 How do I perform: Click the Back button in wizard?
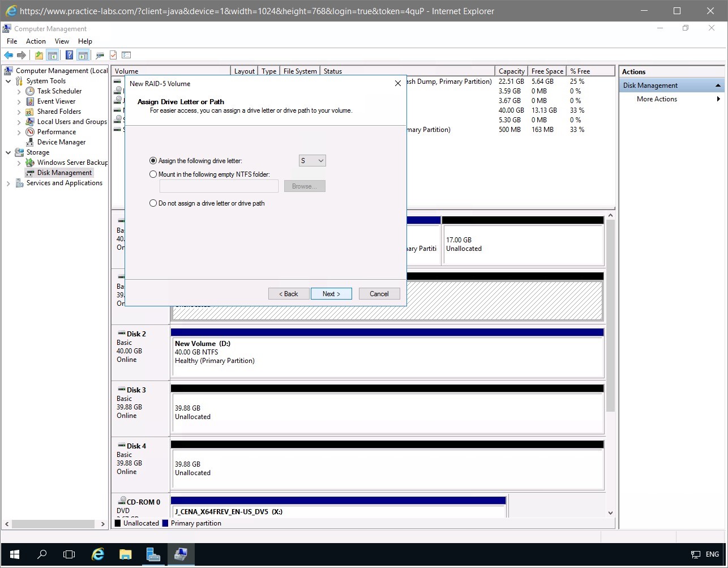pos(289,294)
